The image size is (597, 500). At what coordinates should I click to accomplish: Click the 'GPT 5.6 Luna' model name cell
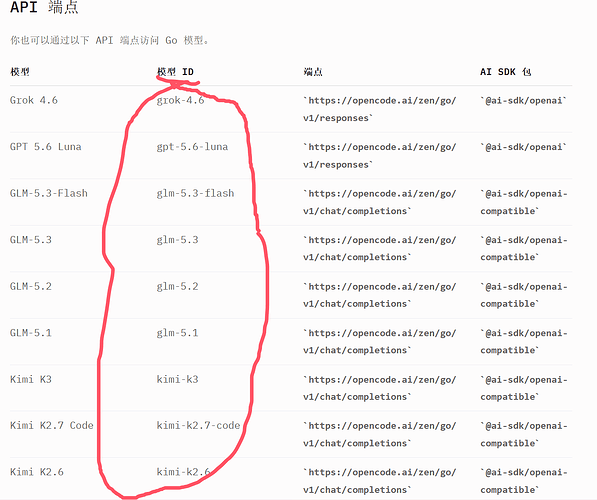click(x=46, y=147)
